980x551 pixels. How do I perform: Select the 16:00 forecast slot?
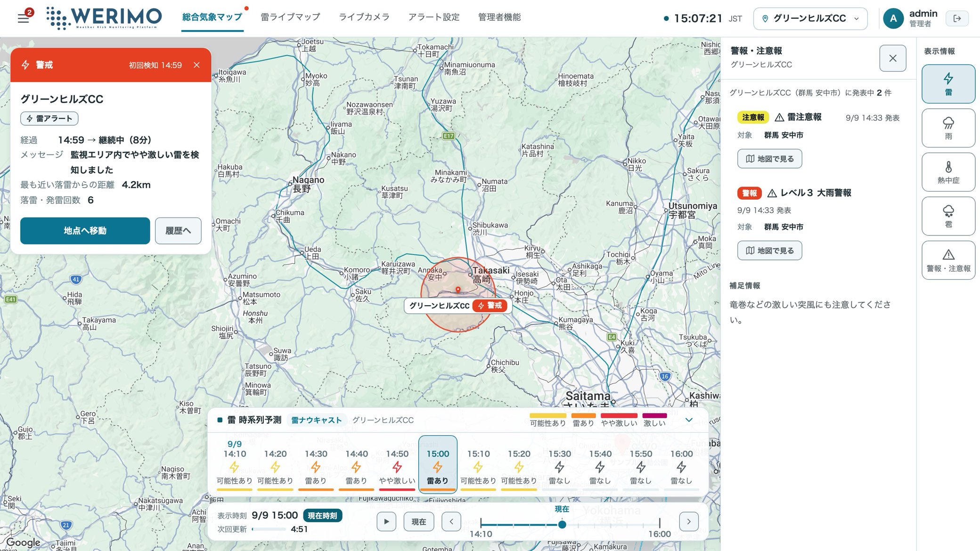[x=681, y=464]
